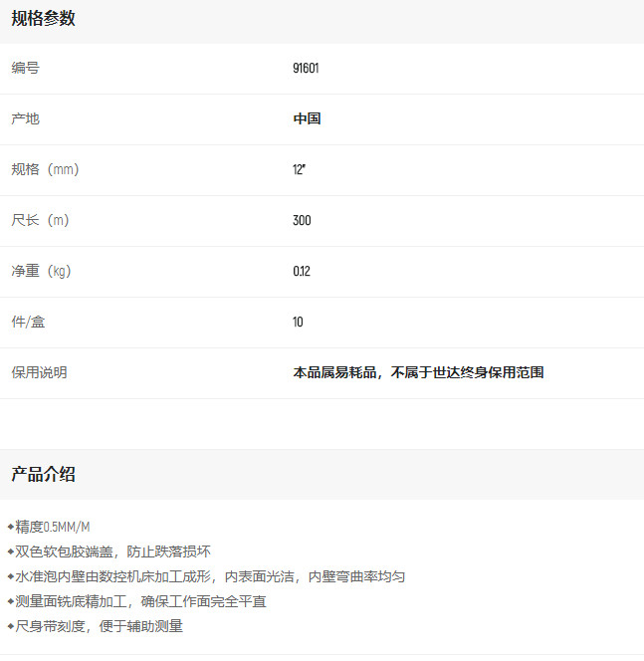
Task: Select the 双色软包胶端盖 feature line
Action: pyautogui.click(x=112, y=551)
